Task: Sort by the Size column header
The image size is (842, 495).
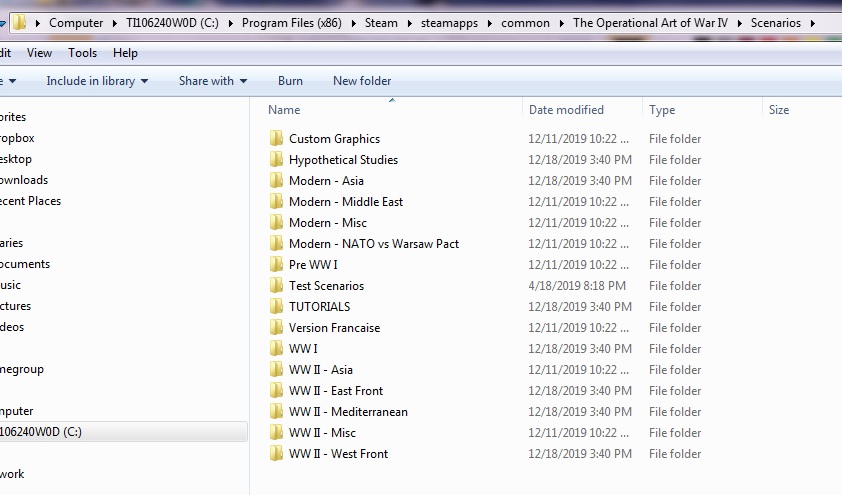Action: (779, 110)
